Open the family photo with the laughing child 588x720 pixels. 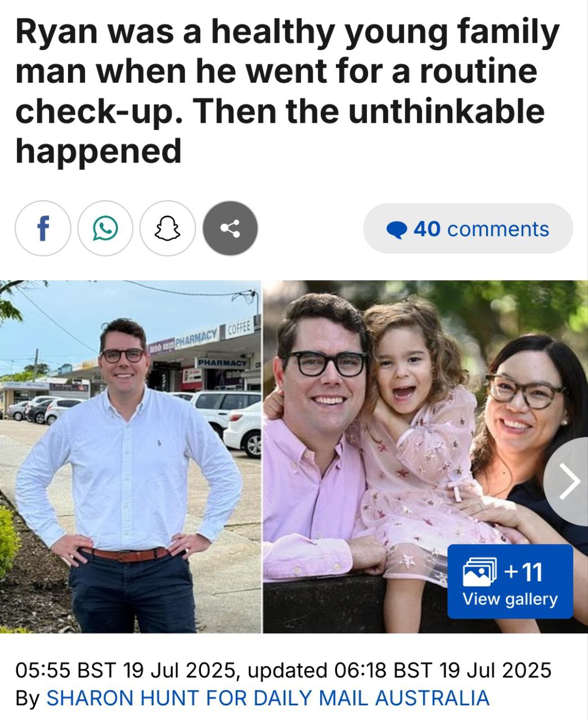click(x=425, y=456)
